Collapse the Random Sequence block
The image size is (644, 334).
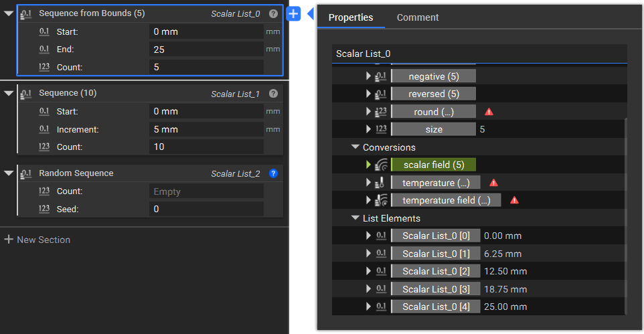coord(8,173)
